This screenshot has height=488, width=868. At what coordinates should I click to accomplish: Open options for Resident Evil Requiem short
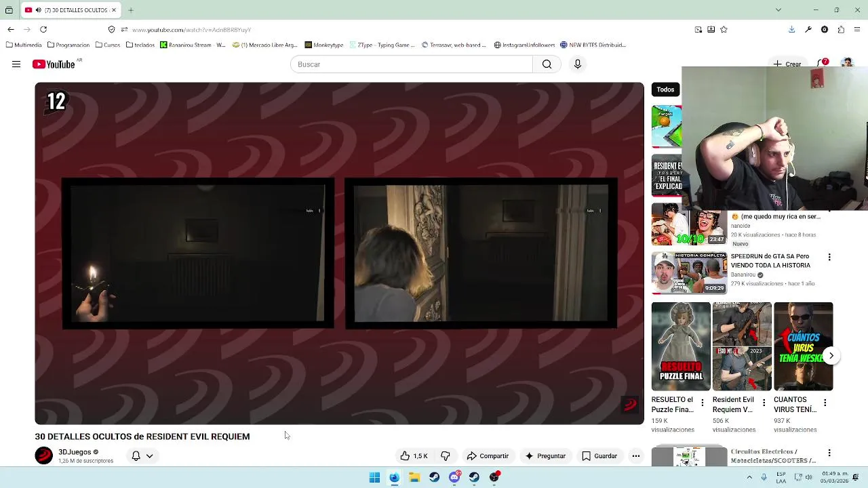pos(764,403)
